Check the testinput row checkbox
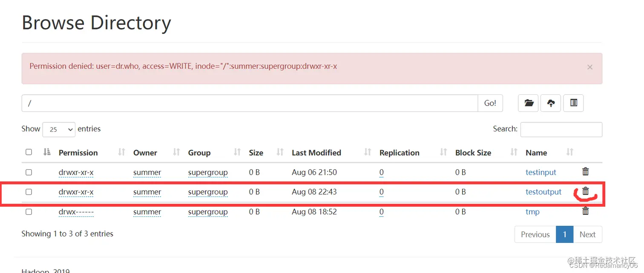Viewport: 644px width, 273px height. click(29, 172)
